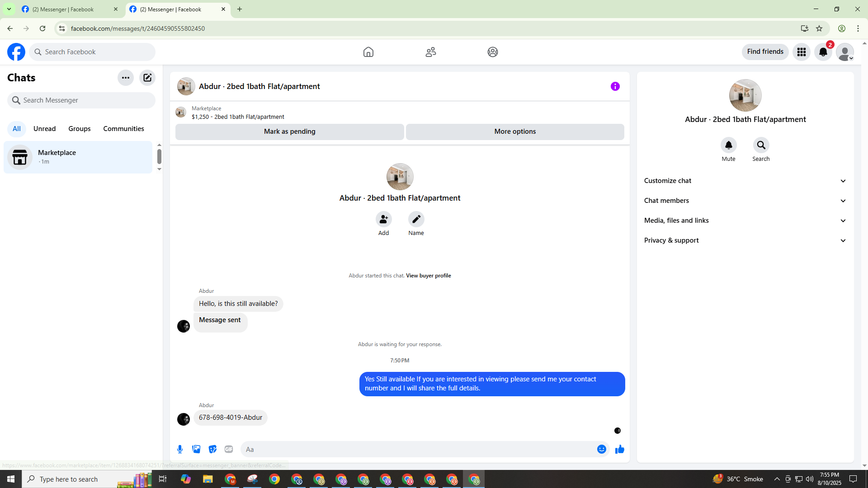Expand Media, files and links section
This screenshot has height=488, width=868.
[745, 221]
